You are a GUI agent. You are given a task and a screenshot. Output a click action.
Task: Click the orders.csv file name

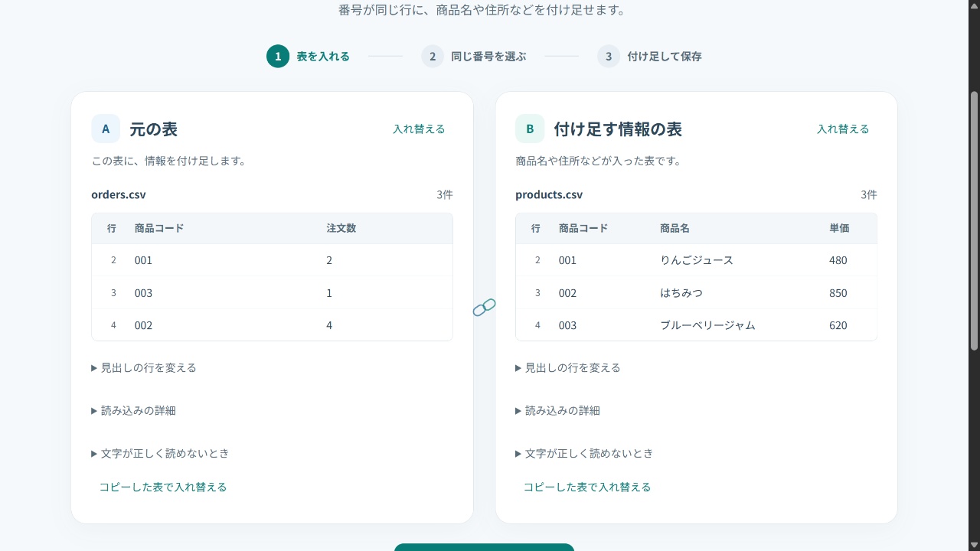point(119,194)
